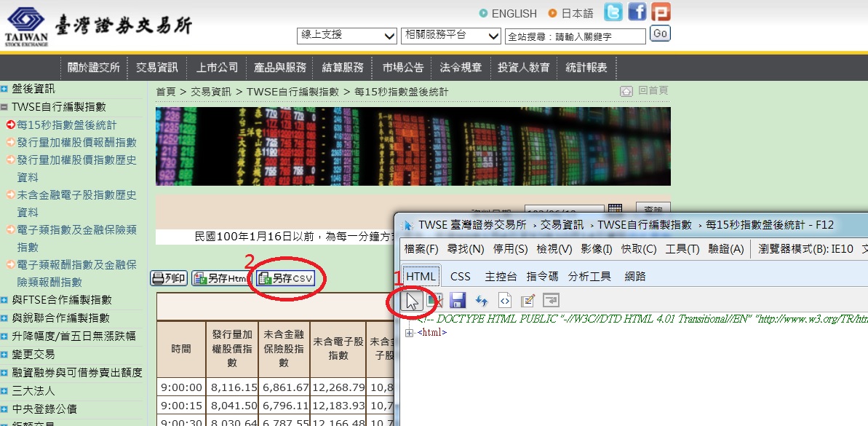Open the 法令規章 nav menu

click(x=461, y=68)
